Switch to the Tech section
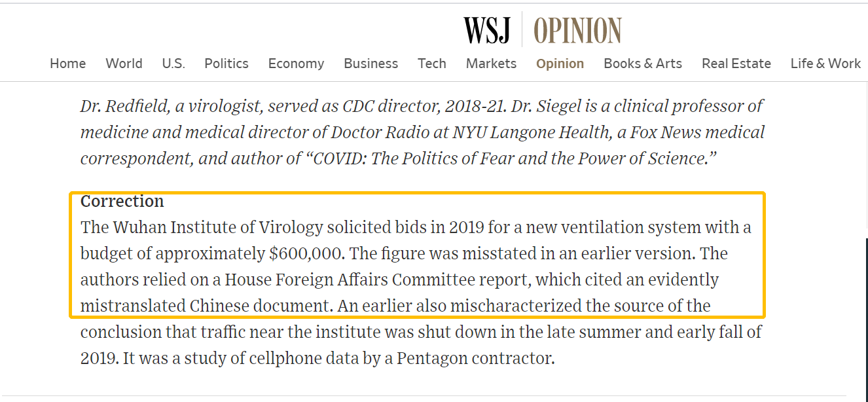Image resolution: width=868 pixels, height=402 pixels. pyautogui.click(x=432, y=64)
